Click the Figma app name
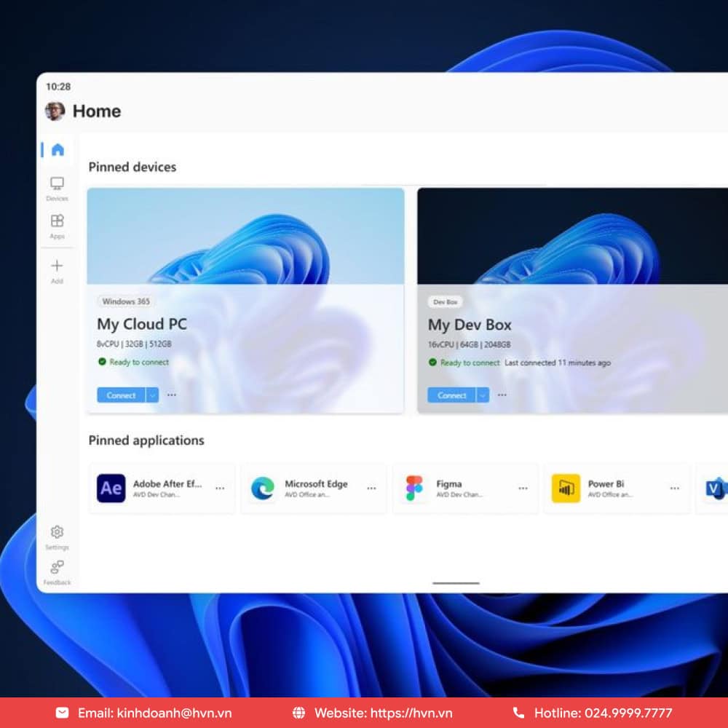This screenshot has width=728, height=728. (449, 484)
